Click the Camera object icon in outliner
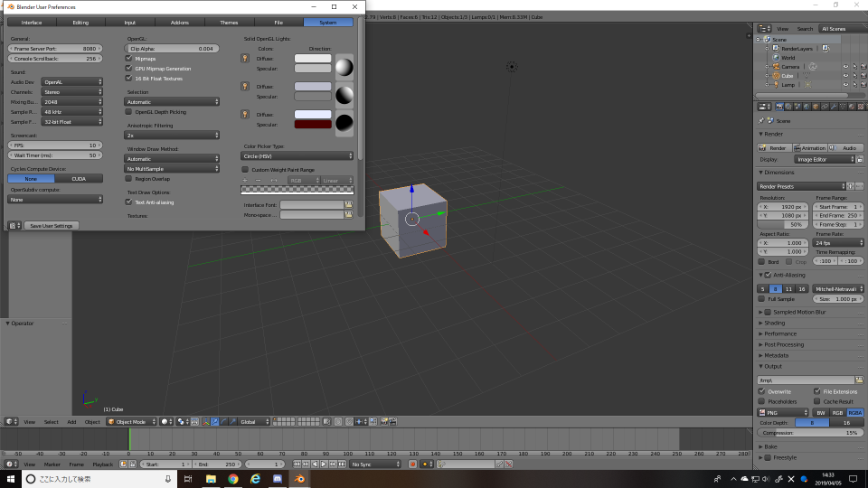Viewport: 868px width, 488px height. click(x=776, y=66)
